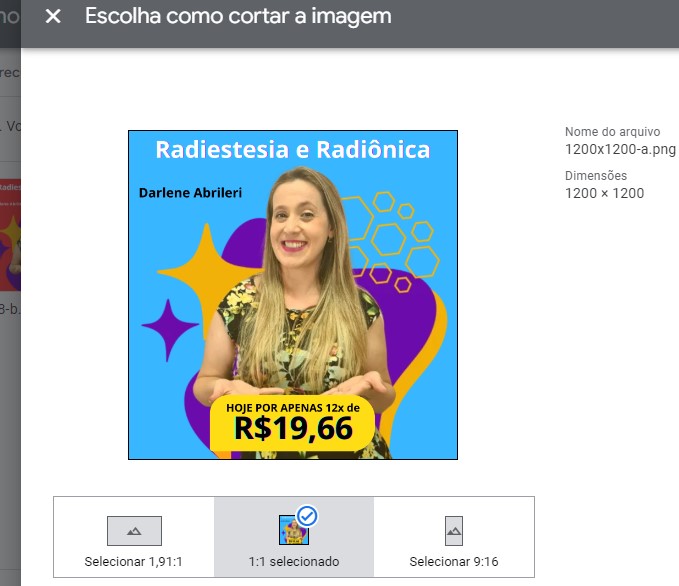Close the image crop dialog with X

click(x=53, y=16)
